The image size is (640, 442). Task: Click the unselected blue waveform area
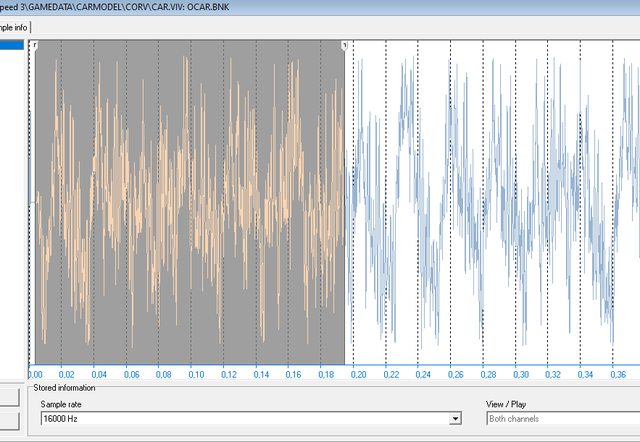tap(492, 202)
